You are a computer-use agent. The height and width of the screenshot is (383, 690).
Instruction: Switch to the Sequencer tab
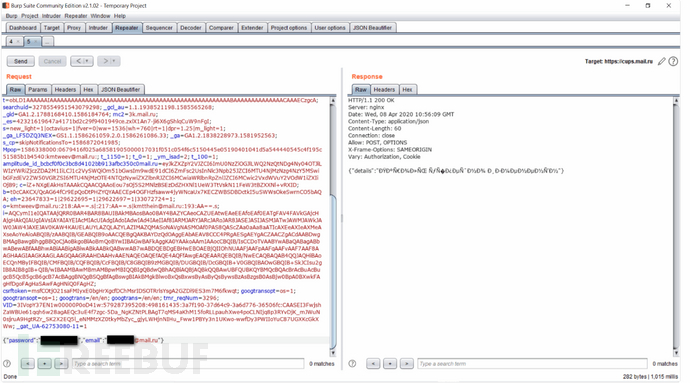[159, 28]
